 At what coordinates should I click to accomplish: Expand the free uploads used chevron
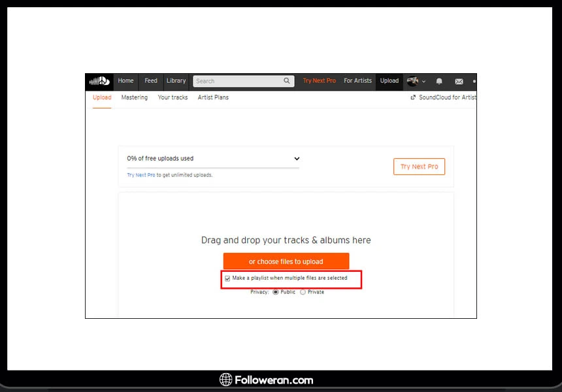(x=297, y=158)
